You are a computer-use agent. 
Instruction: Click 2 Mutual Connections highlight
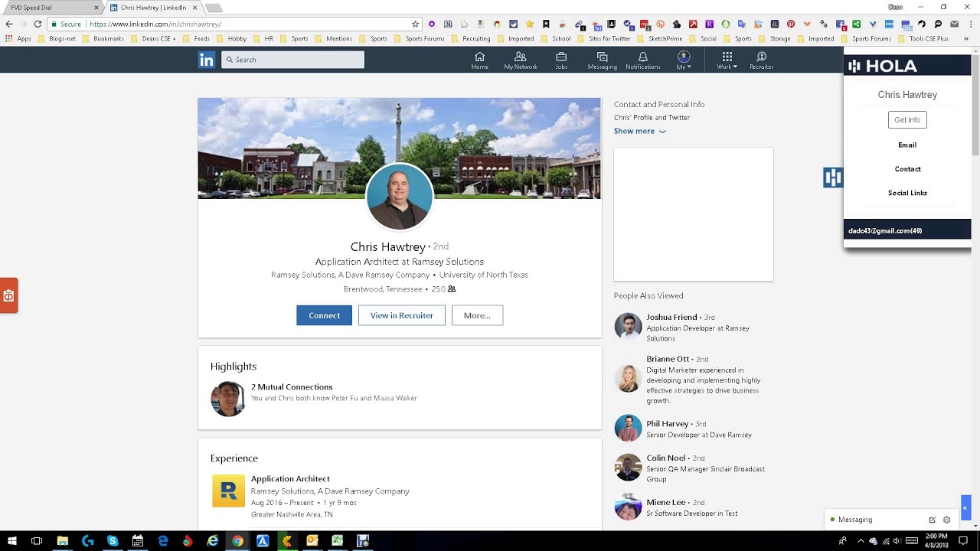(292, 387)
